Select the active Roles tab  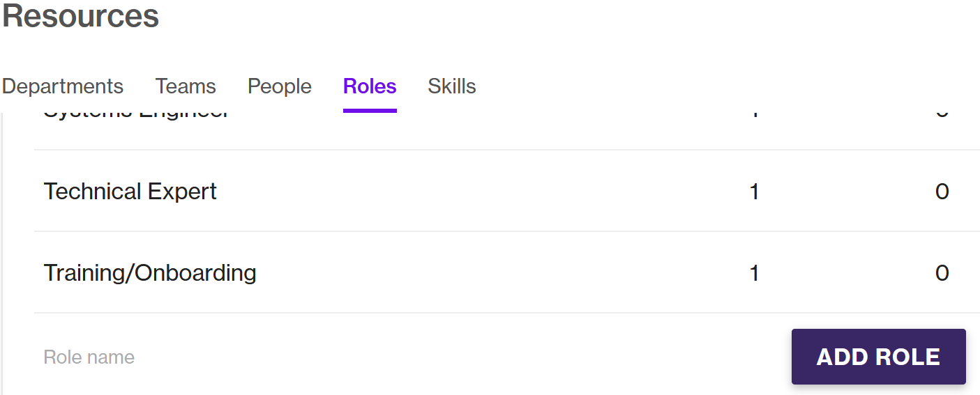370,86
